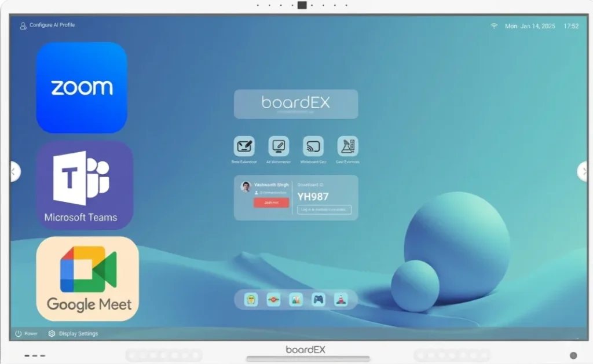Open the lab flask experiments icon
This screenshot has height=364, width=593.
click(x=347, y=146)
